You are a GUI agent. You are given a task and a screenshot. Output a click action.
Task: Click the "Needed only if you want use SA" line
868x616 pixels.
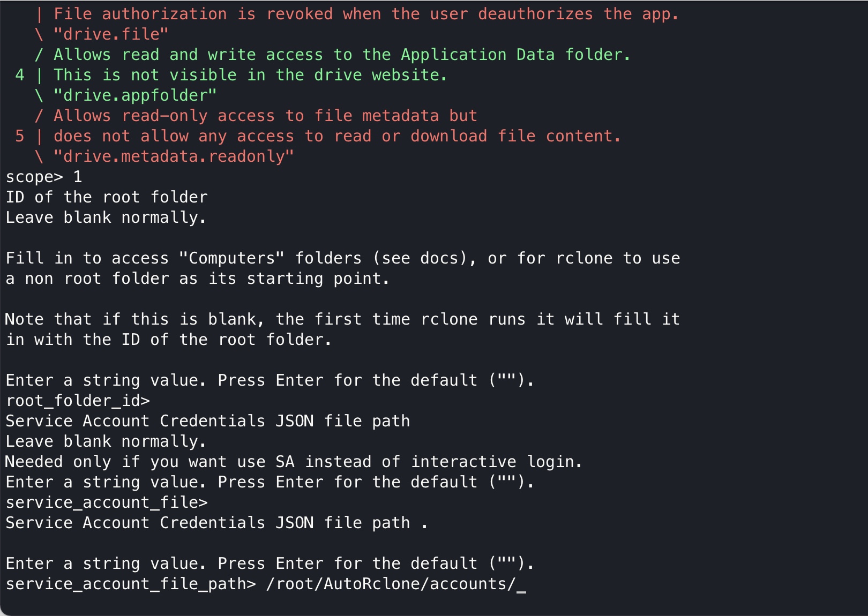(293, 462)
